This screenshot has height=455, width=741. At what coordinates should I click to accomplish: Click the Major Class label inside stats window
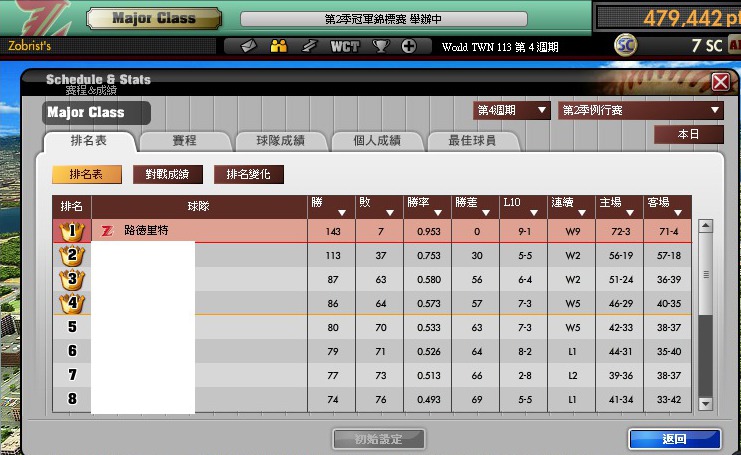pyautogui.click(x=96, y=113)
